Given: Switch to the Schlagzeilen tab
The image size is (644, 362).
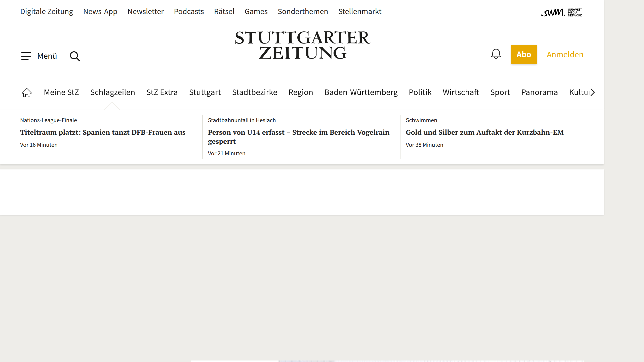Looking at the screenshot, I should click(112, 92).
